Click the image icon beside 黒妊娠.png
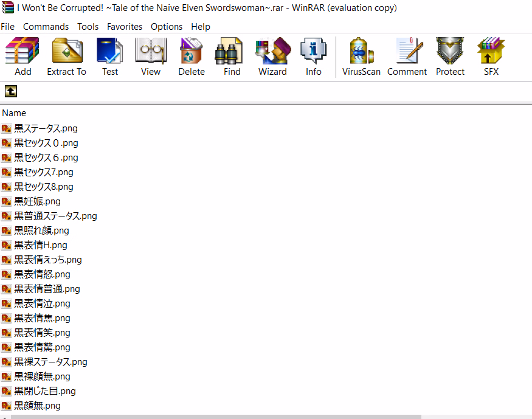Viewport: 532px width, 419px height. point(7,201)
